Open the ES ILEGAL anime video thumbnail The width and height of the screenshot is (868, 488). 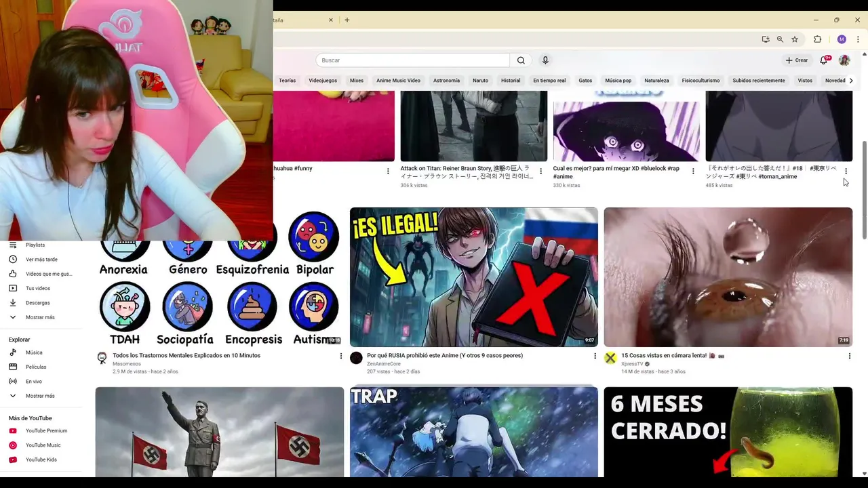coord(474,277)
